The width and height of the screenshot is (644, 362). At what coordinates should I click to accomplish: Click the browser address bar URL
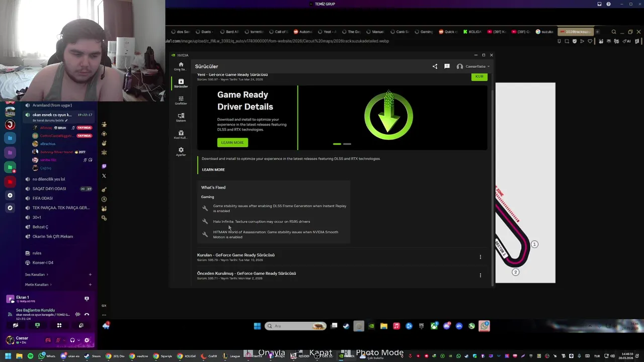277,41
